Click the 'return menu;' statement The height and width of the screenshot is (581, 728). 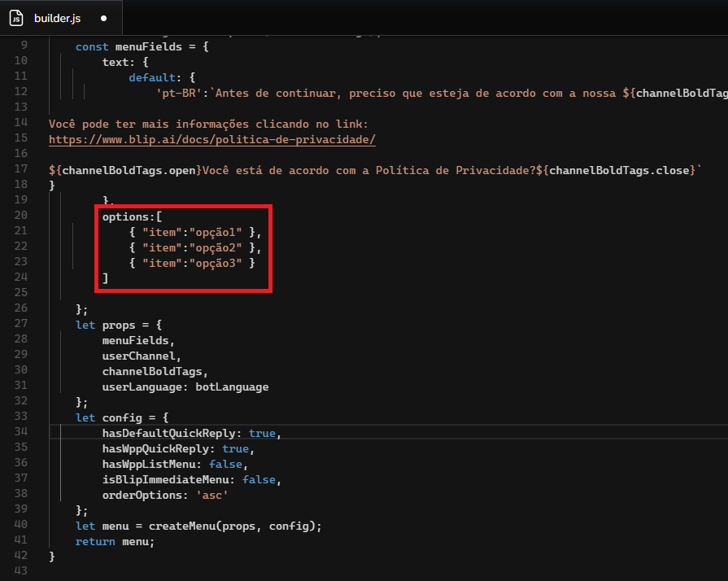[x=116, y=542]
